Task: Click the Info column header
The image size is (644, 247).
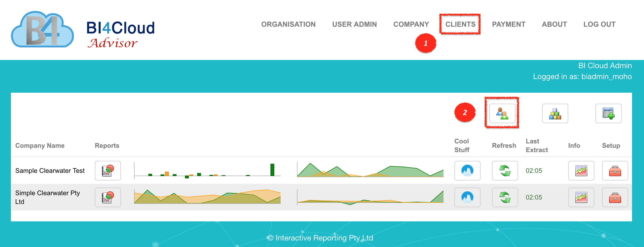Action: pos(574,146)
